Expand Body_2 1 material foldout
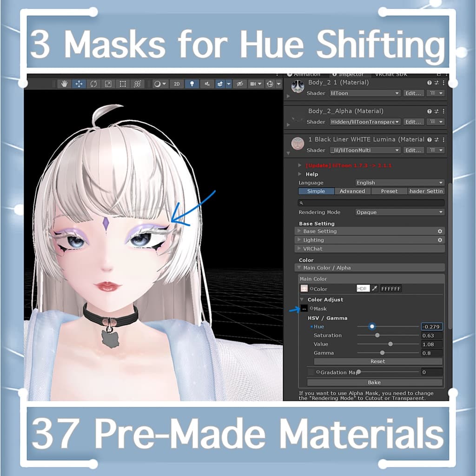This screenshot has height=476, width=476. 288,96
